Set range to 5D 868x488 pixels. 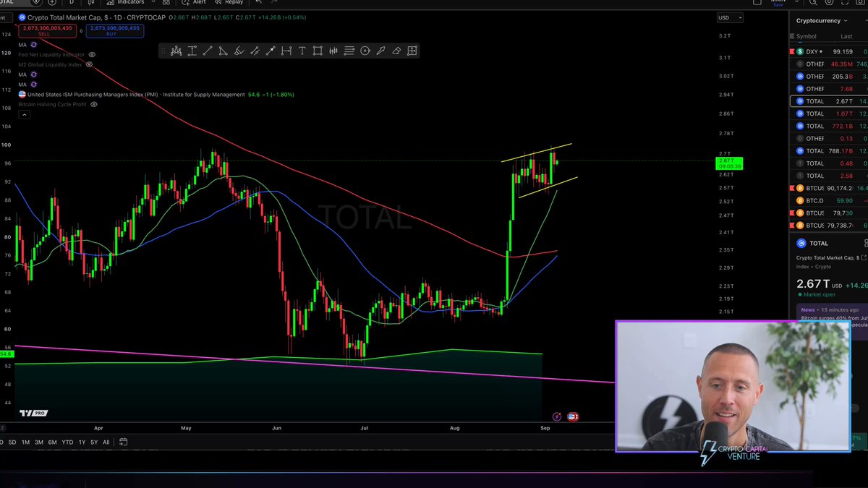click(x=12, y=442)
